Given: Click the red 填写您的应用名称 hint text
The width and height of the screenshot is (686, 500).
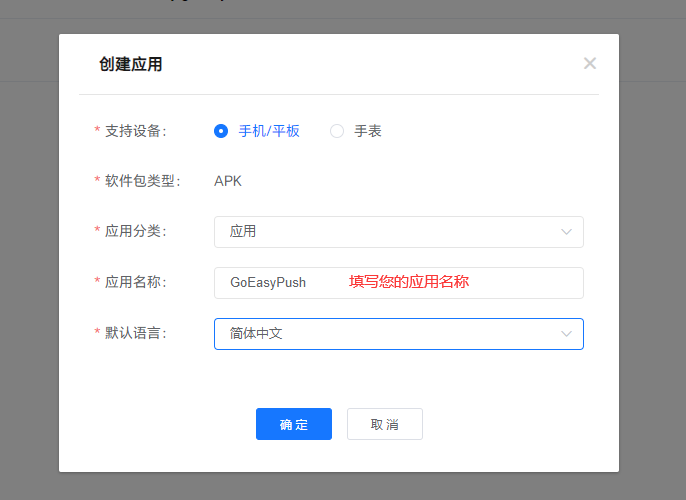Looking at the screenshot, I should coord(409,282).
